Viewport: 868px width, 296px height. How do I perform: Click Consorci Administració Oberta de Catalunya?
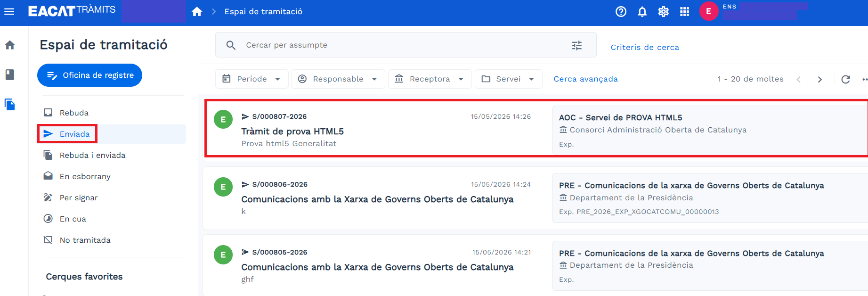[x=658, y=130]
